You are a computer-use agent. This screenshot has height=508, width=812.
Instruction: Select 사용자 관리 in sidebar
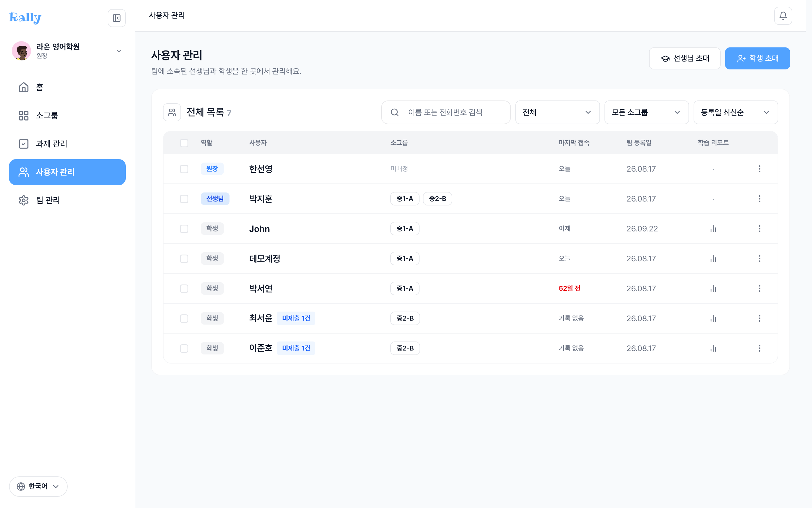(67, 172)
